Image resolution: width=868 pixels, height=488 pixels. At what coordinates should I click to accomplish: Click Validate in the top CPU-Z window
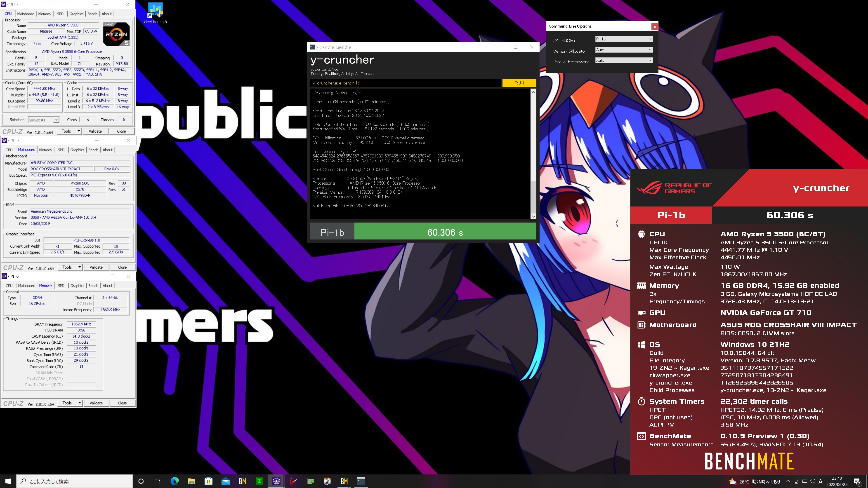click(x=95, y=131)
